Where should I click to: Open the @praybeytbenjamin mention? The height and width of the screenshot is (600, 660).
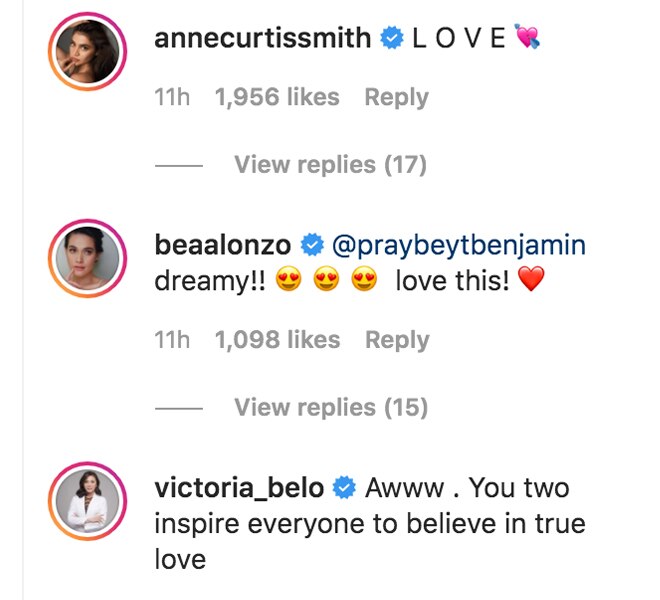click(459, 245)
